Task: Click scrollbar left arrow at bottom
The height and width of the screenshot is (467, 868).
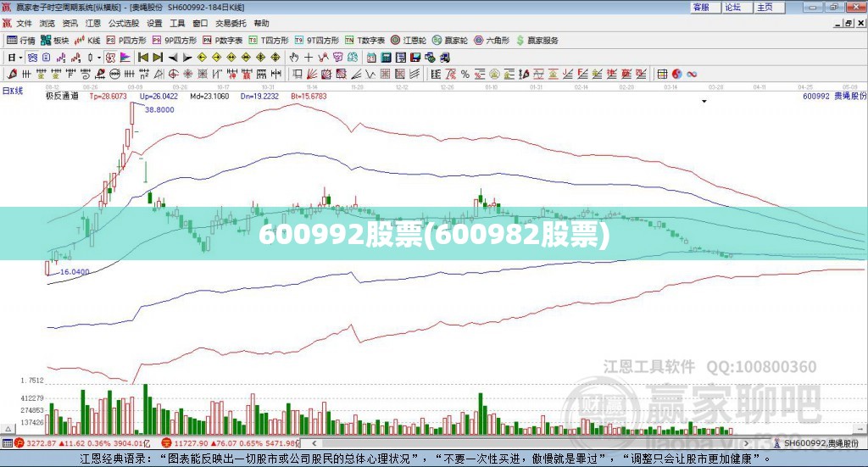Action: tap(314, 443)
